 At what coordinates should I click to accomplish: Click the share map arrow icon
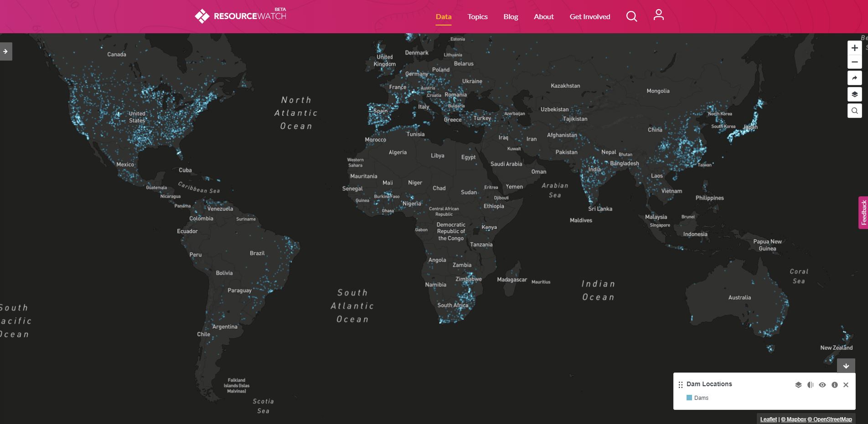(854, 78)
